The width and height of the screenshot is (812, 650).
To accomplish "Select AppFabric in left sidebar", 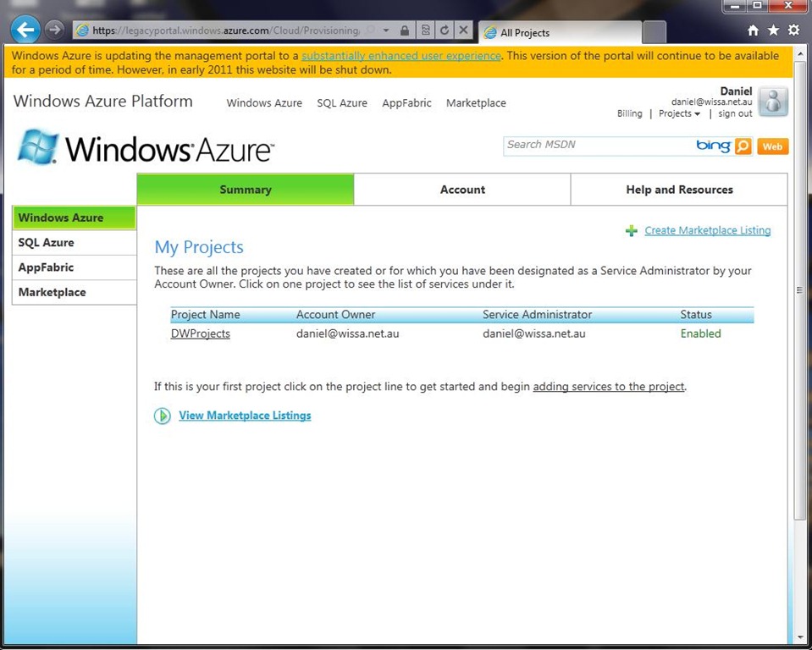I will (x=74, y=267).
